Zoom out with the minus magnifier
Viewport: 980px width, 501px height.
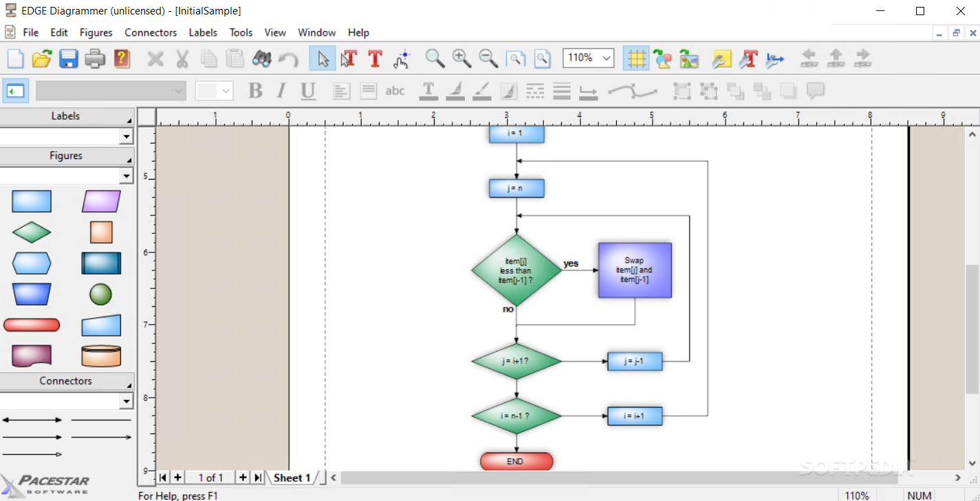pyautogui.click(x=488, y=58)
